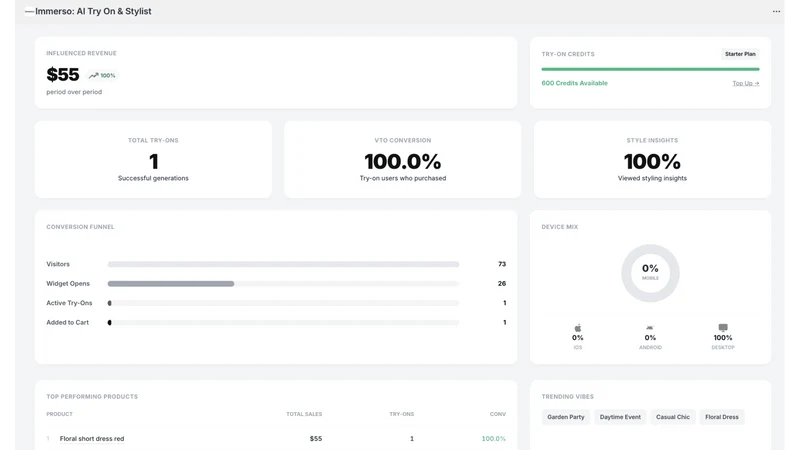Click the Android device icon
800x450 pixels.
coord(650,328)
